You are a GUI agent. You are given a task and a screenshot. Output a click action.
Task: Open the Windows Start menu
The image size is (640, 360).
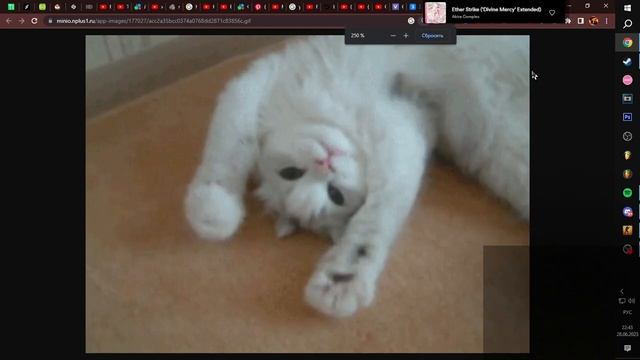(x=627, y=8)
